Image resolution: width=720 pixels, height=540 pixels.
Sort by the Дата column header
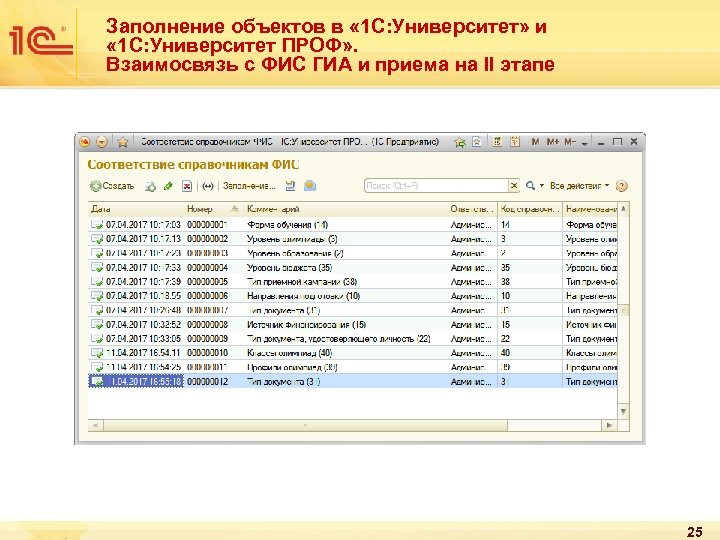click(137, 209)
